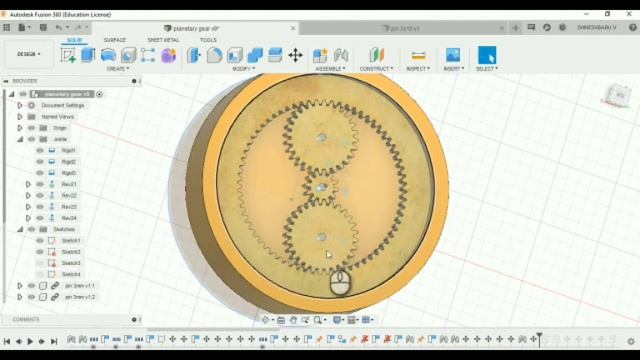640x360 pixels.
Task: Open the INSERT menu
Action: coord(453,69)
